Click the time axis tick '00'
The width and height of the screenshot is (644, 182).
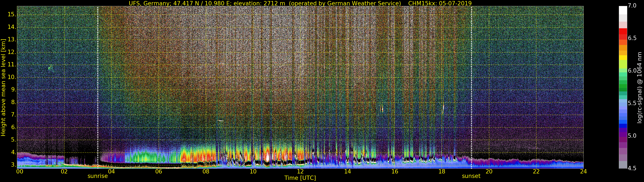(x=20, y=172)
